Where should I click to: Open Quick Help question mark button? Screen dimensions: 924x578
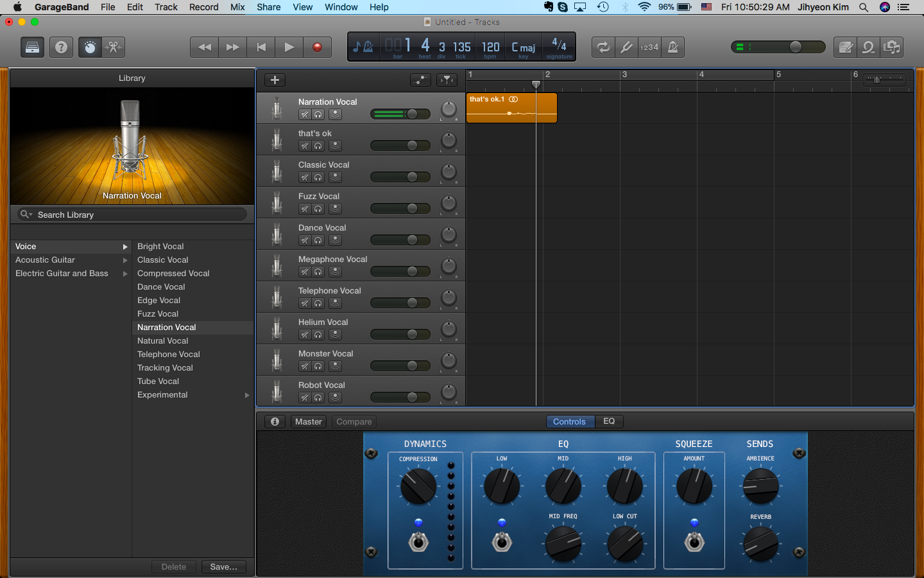tap(62, 48)
